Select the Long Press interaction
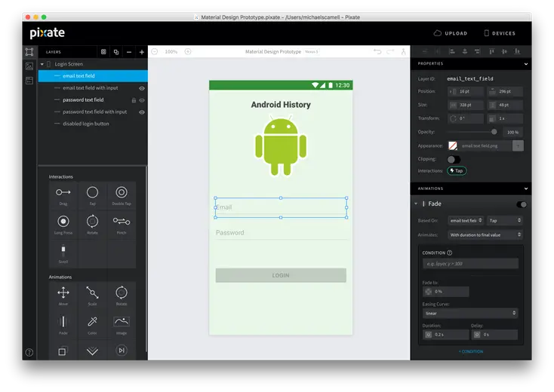Viewport: 554px width, 392px height. [x=63, y=225]
